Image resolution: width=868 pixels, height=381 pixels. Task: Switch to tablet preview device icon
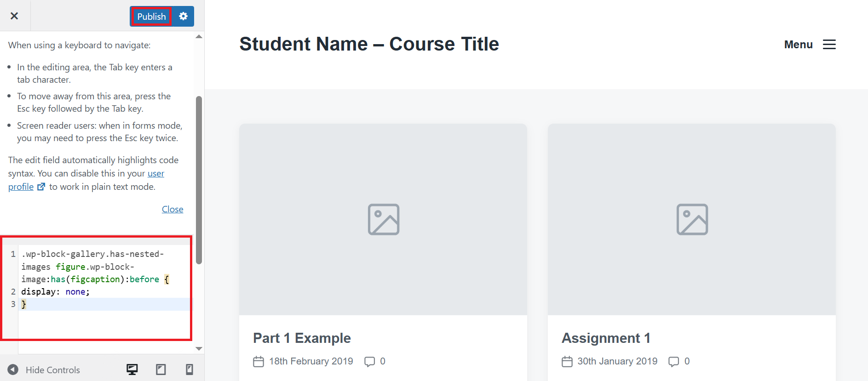point(161,370)
